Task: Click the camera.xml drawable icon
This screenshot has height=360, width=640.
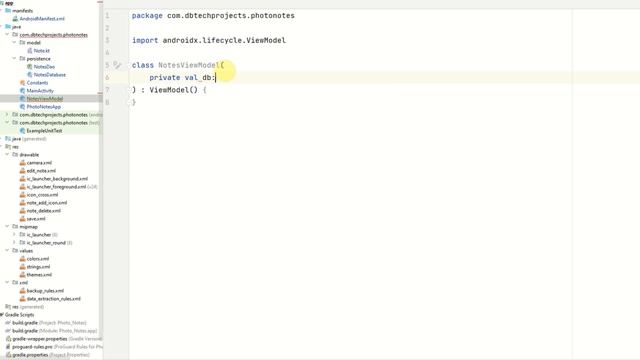Action: click(22, 163)
